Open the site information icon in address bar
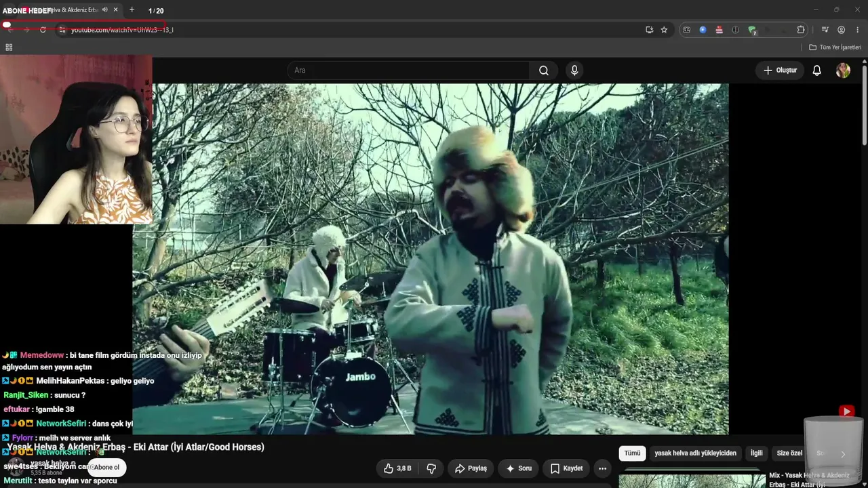The height and width of the screenshot is (488, 868). pyautogui.click(x=62, y=30)
